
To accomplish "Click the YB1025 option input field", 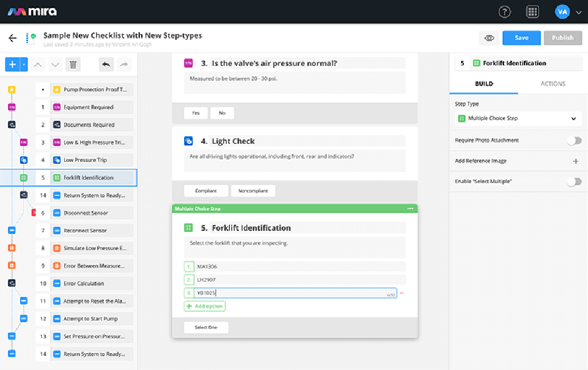I will [x=294, y=292].
